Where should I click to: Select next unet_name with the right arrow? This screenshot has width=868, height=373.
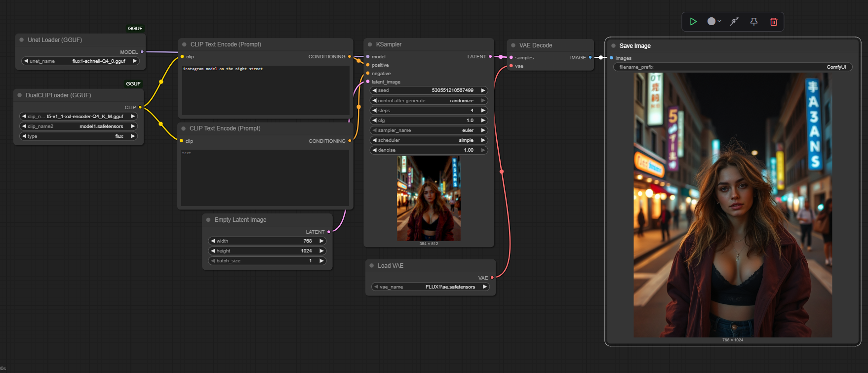coord(134,61)
